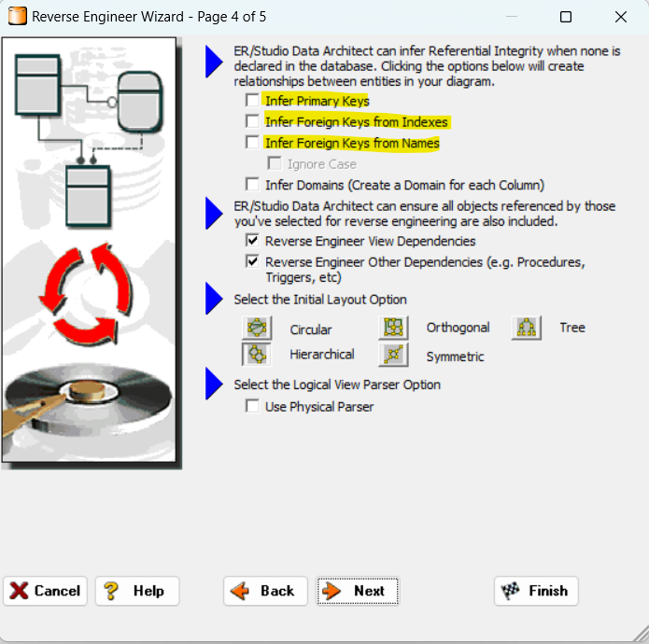Click the Cancel button
Image resolution: width=649 pixels, height=644 pixels.
click(46, 591)
